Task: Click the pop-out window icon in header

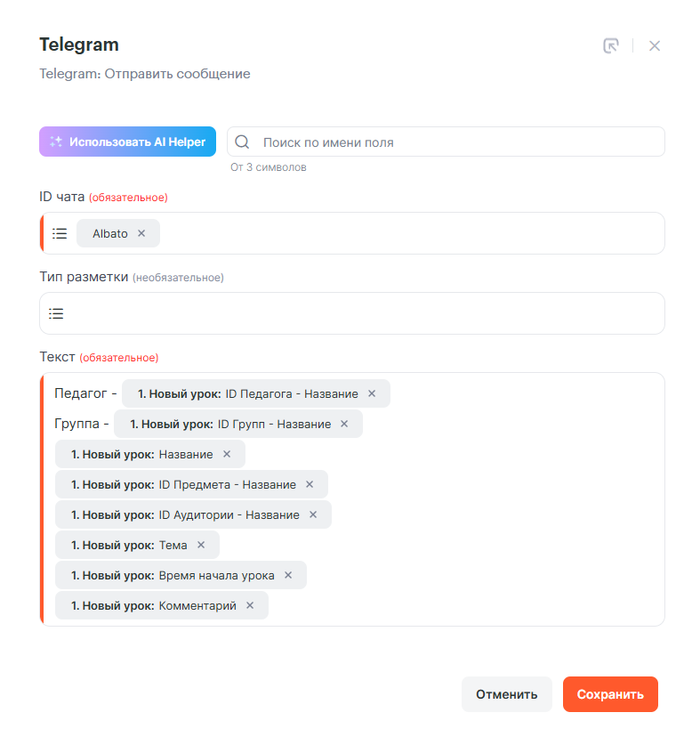Action: tap(610, 45)
